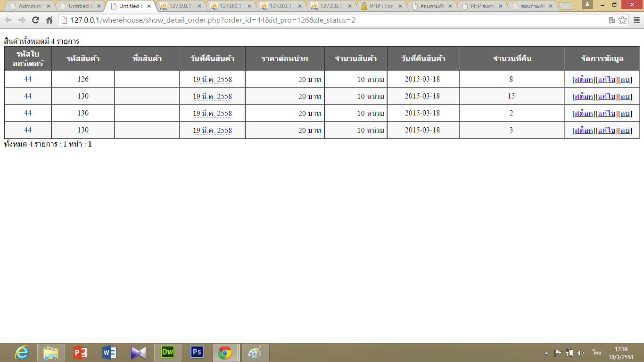Switch to the PHP : Foru tab
644x362 pixels.
coord(382,6)
